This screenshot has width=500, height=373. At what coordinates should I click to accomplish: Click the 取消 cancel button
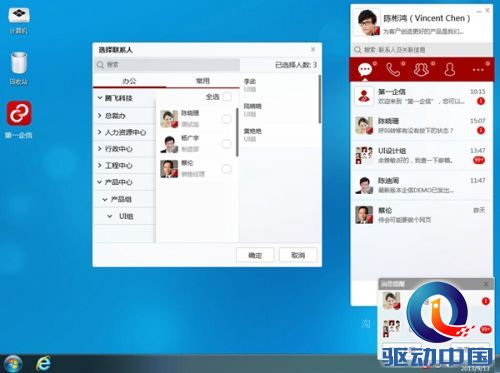pos(298,255)
